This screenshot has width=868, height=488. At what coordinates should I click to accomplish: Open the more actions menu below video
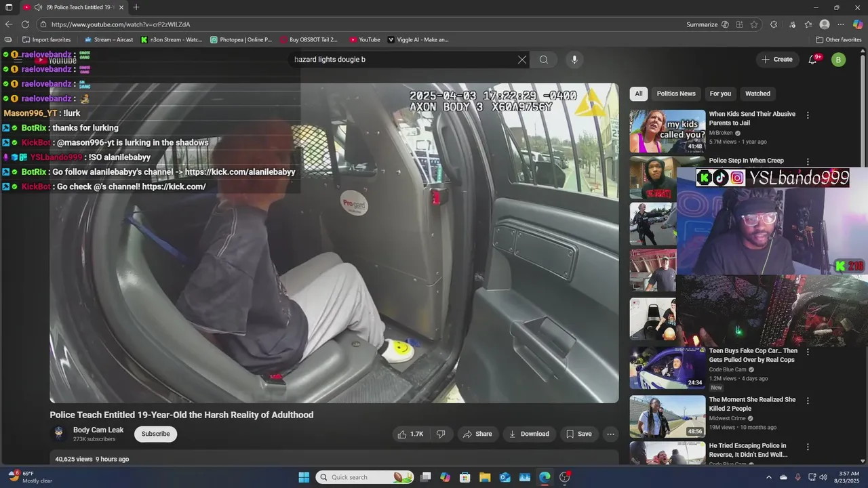tap(610, 434)
